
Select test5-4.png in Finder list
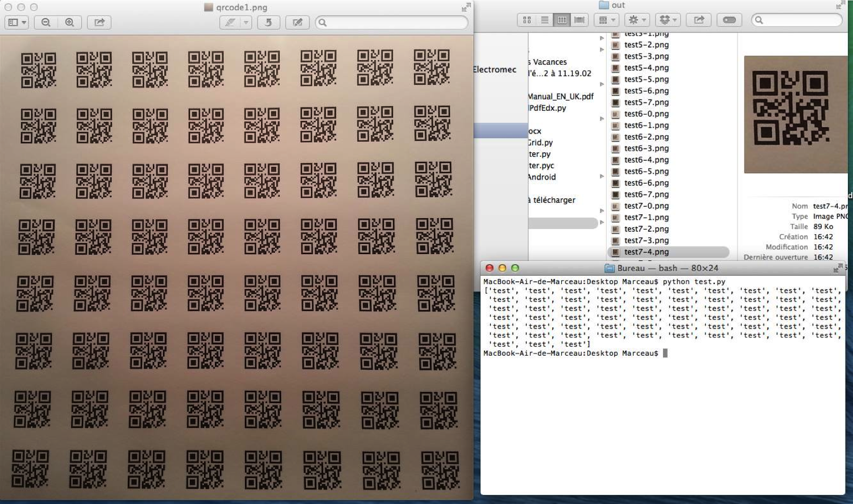pyautogui.click(x=647, y=68)
